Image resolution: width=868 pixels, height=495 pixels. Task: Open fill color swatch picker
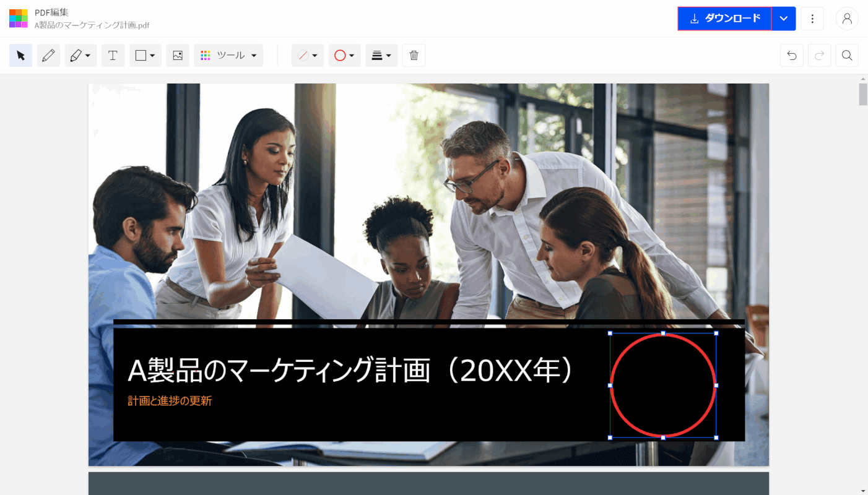pyautogui.click(x=308, y=56)
